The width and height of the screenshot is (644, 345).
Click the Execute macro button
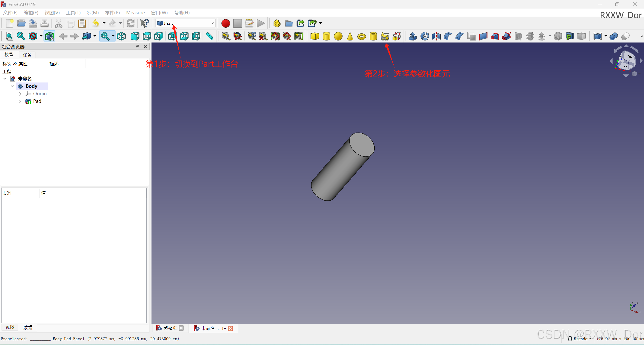click(x=260, y=23)
